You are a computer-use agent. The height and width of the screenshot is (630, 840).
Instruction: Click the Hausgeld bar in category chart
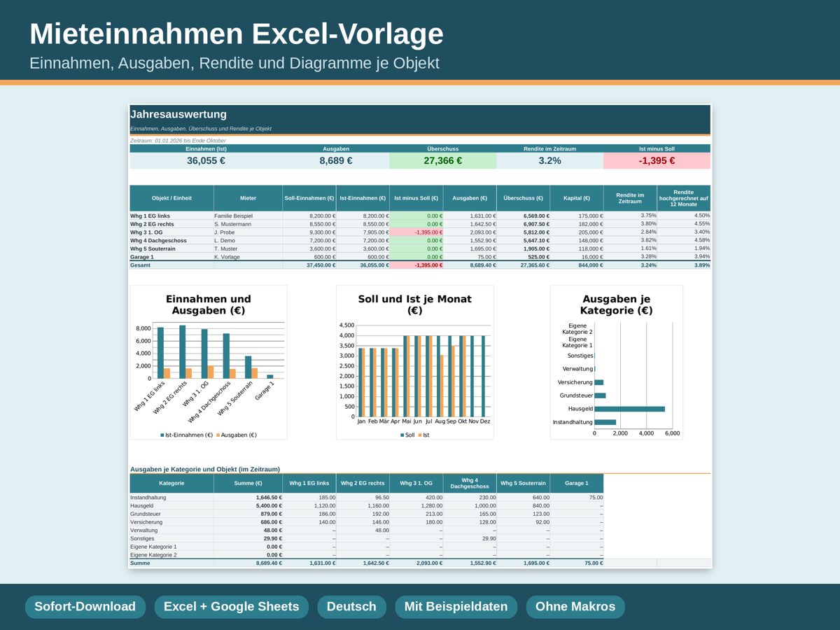(x=629, y=409)
